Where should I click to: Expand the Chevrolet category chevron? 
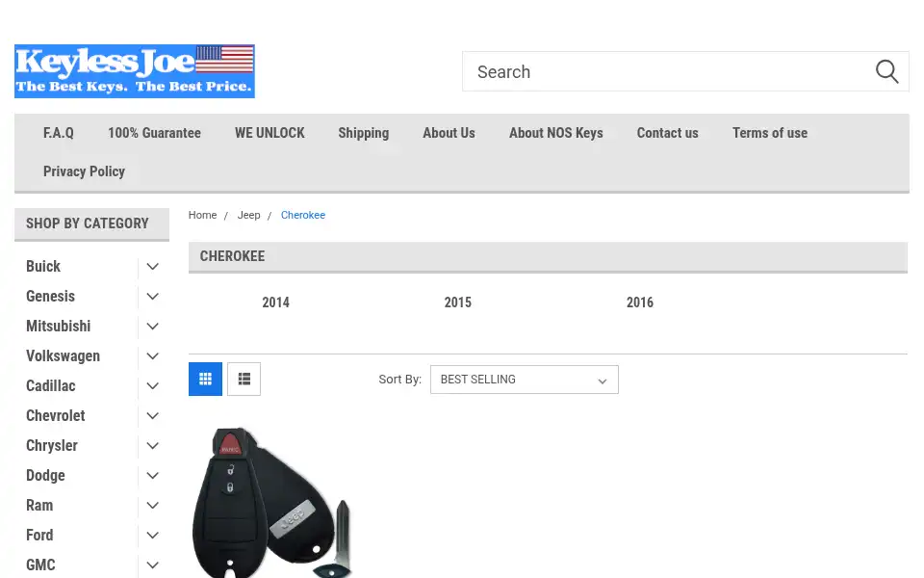pos(153,416)
